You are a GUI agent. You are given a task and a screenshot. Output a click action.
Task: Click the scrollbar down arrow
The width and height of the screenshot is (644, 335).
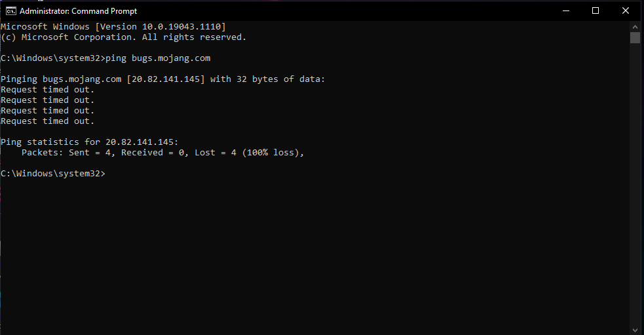click(635, 329)
